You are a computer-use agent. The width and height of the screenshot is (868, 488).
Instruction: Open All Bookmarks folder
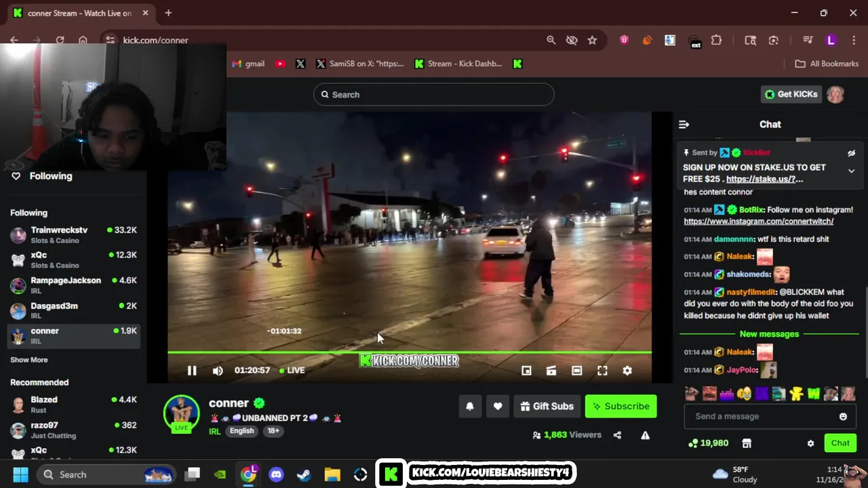pos(827,64)
